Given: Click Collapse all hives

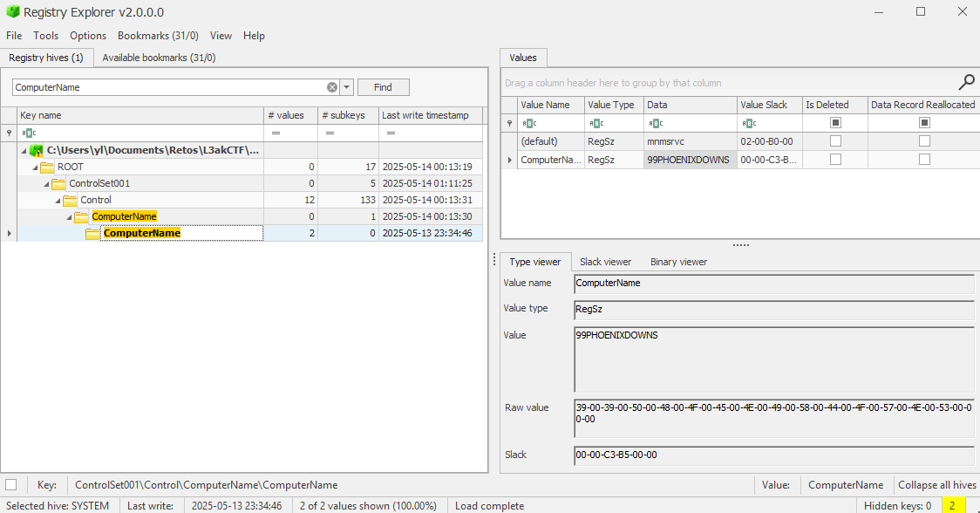Looking at the screenshot, I should [936, 485].
